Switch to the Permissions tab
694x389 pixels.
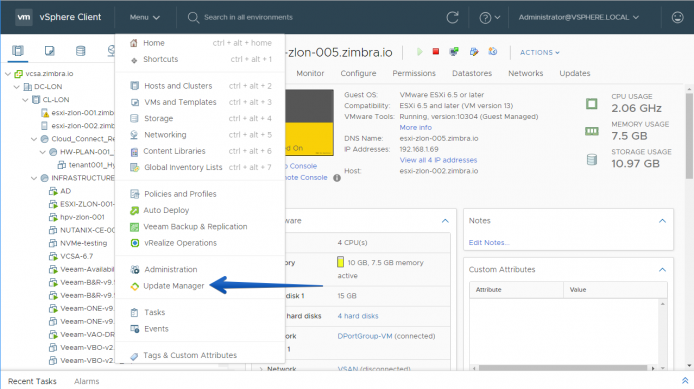click(x=414, y=73)
